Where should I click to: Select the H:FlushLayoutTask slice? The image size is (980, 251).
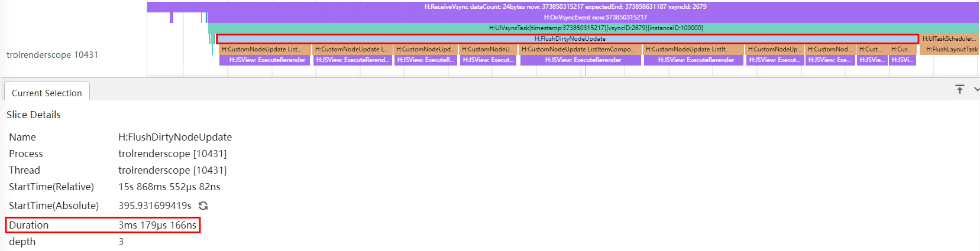[x=951, y=49]
